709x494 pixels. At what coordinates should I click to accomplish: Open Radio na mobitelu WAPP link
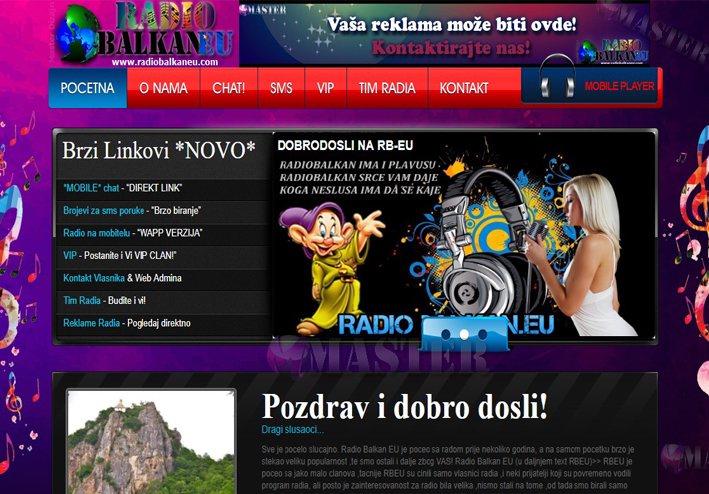pyautogui.click(x=132, y=233)
